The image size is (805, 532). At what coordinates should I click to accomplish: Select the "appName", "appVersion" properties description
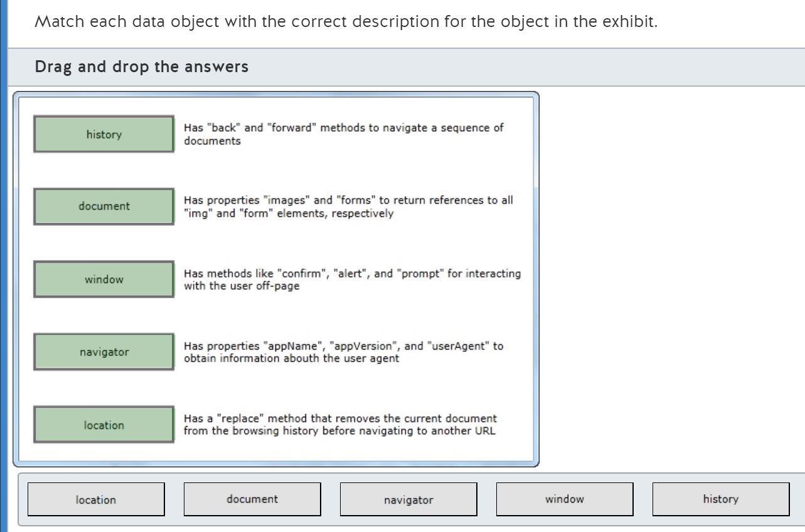[343, 352]
